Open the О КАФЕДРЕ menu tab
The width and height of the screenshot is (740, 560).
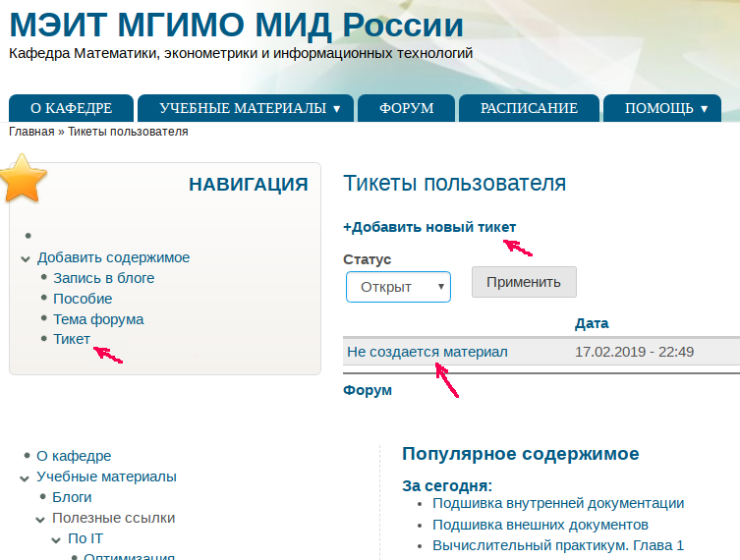(x=72, y=108)
